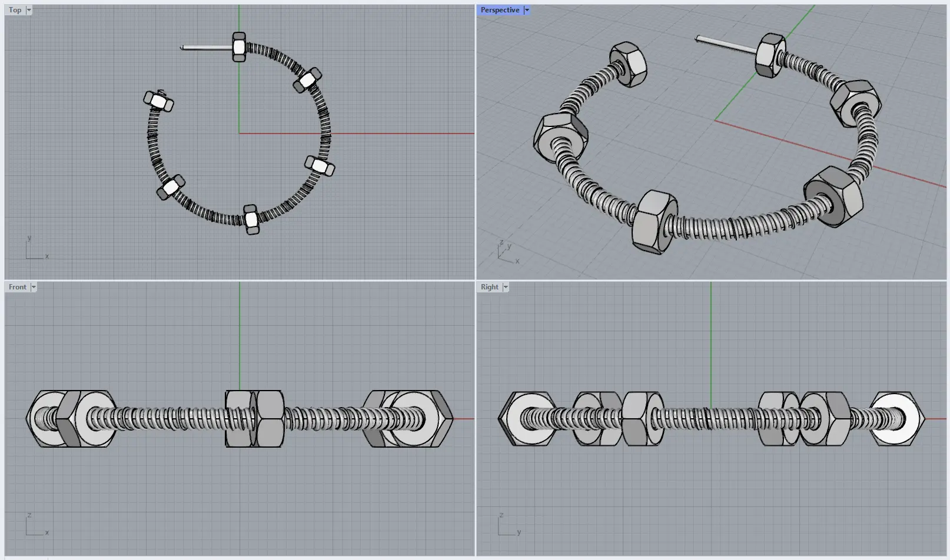Screen dimensions: 950x560
Task: Select the pin rod in Perspective view
Action: click(x=724, y=45)
